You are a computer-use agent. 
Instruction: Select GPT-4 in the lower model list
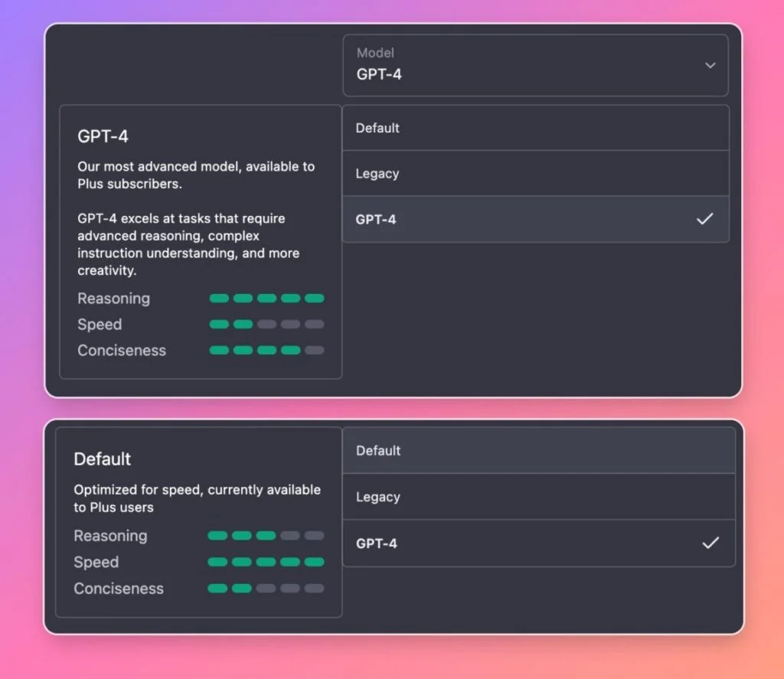click(x=539, y=543)
